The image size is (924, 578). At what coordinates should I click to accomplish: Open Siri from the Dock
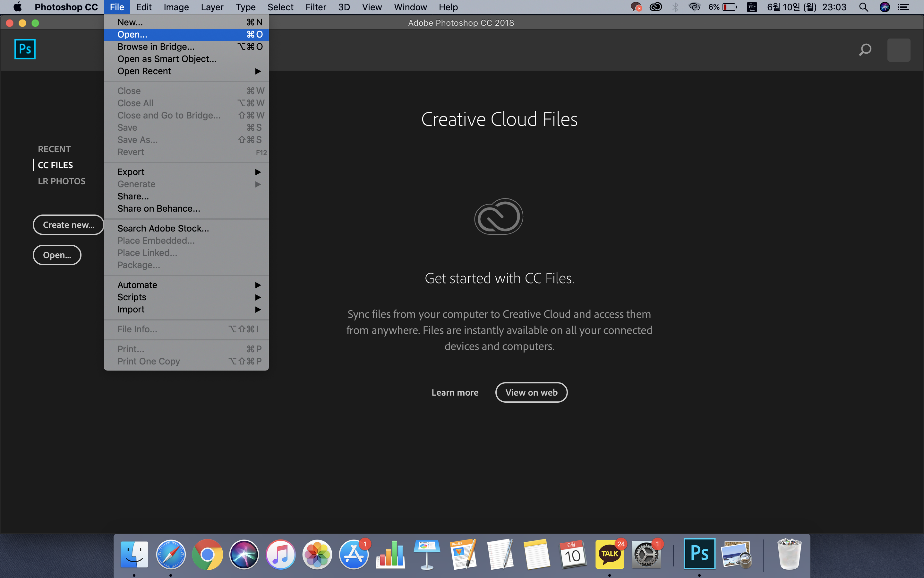(x=244, y=554)
